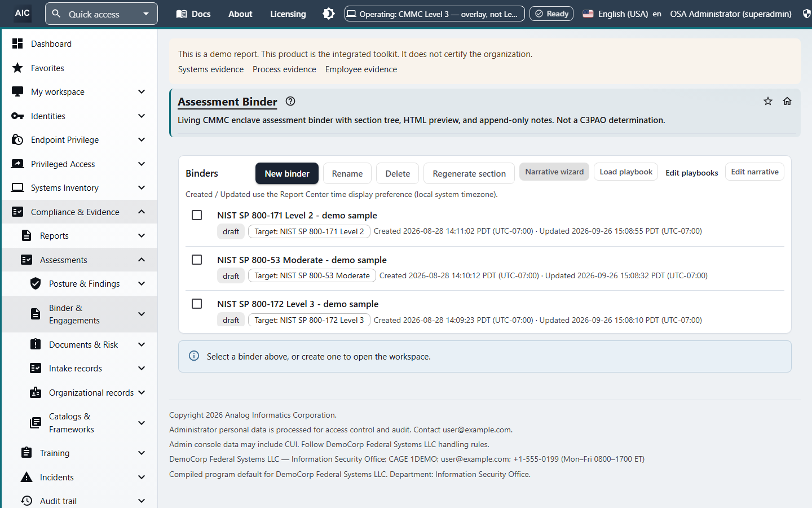
Task: Click the Assessments checklist icon
Action: pos(27,260)
